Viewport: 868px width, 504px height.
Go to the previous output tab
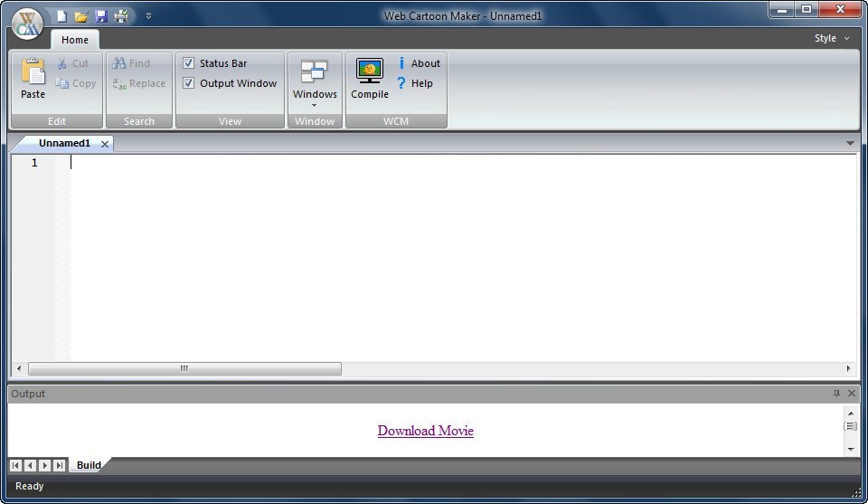click(x=30, y=465)
